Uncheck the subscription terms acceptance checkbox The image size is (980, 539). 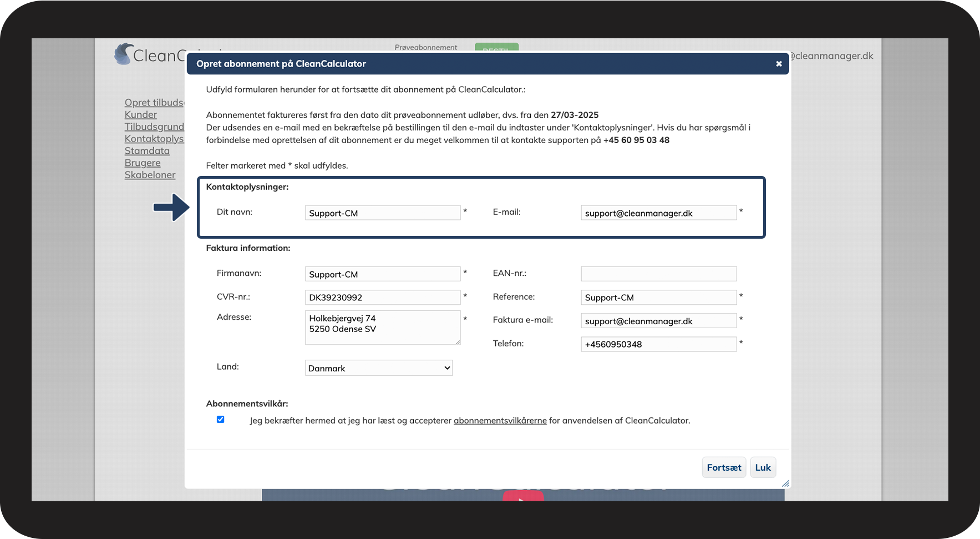[x=221, y=420]
